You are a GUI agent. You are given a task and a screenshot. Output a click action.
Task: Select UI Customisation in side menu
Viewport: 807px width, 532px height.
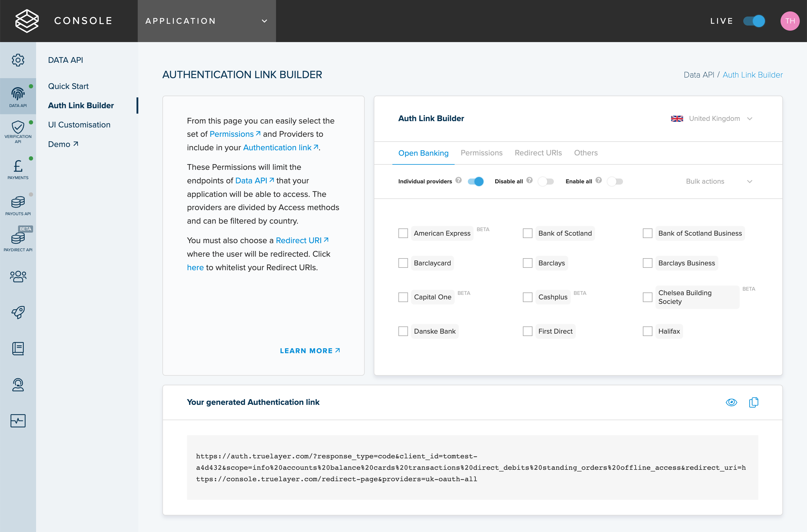pyautogui.click(x=79, y=124)
